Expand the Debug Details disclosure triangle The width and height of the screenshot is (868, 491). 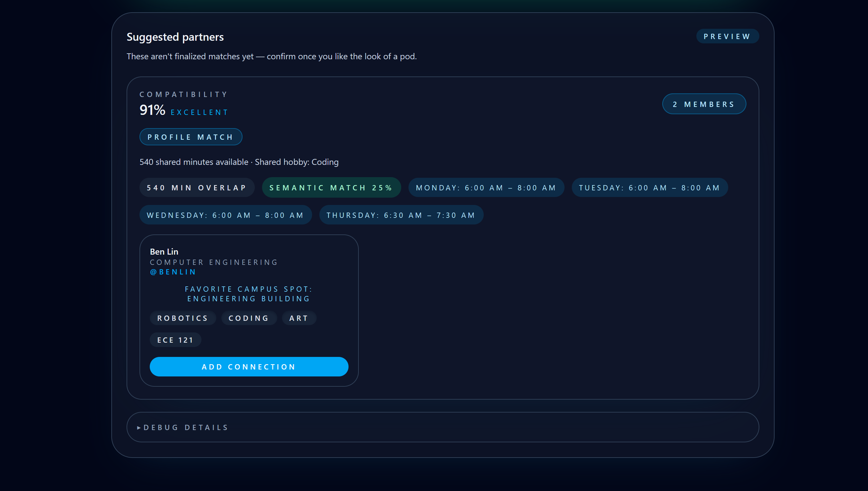click(x=139, y=428)
